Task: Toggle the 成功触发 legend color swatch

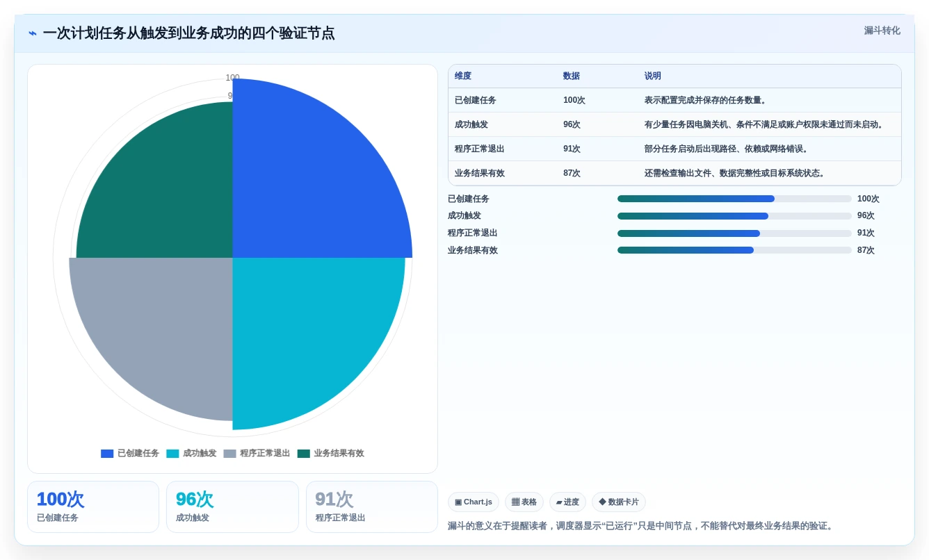Action: [x=172, y=454]
